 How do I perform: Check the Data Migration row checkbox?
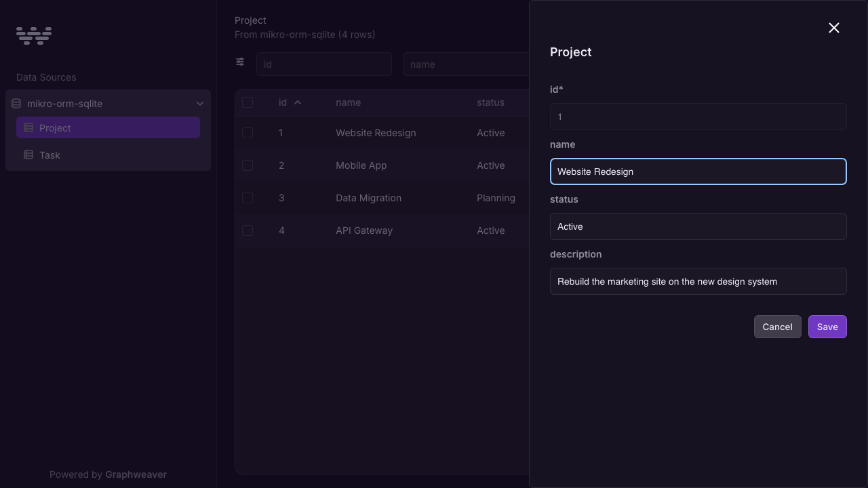pos(248,198)
